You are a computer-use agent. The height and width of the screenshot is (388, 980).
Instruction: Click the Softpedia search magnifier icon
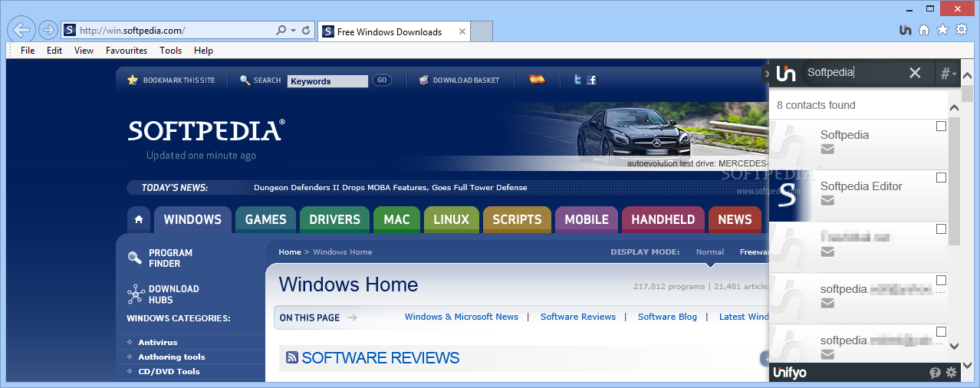(245, 80)
